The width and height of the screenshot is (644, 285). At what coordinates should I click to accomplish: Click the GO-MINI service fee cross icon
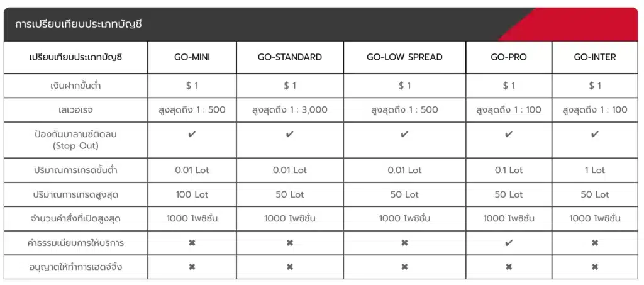click(192, 243)
